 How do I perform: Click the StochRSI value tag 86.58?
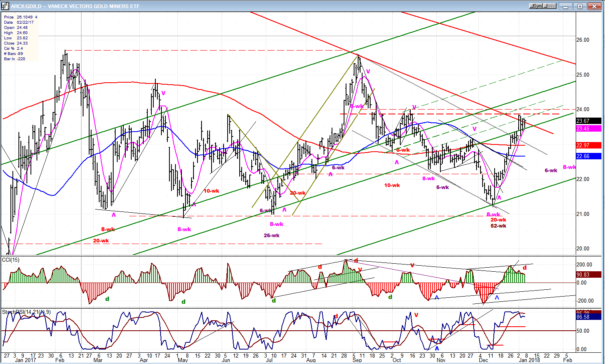pyautogui.click(x=588, y=317)
